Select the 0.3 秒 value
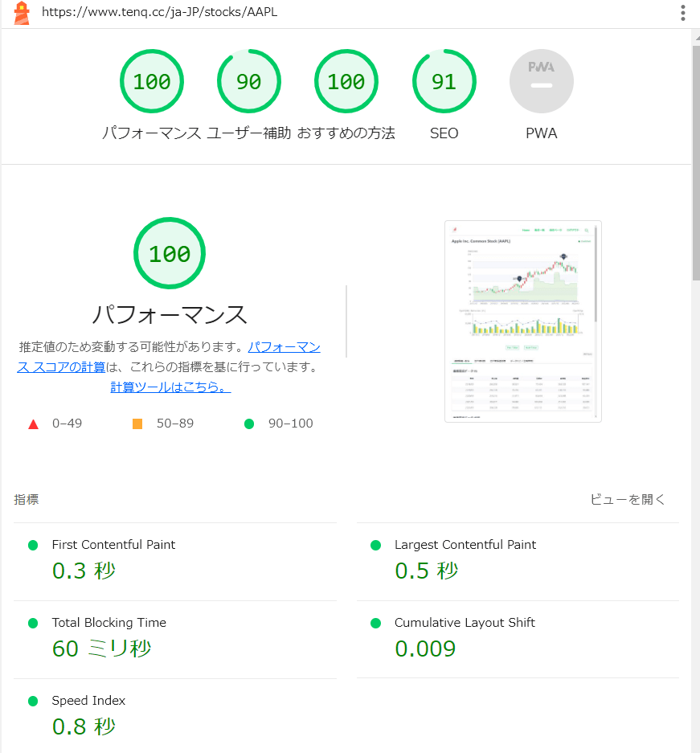700x753 pixels. click(x=84, y=571)
